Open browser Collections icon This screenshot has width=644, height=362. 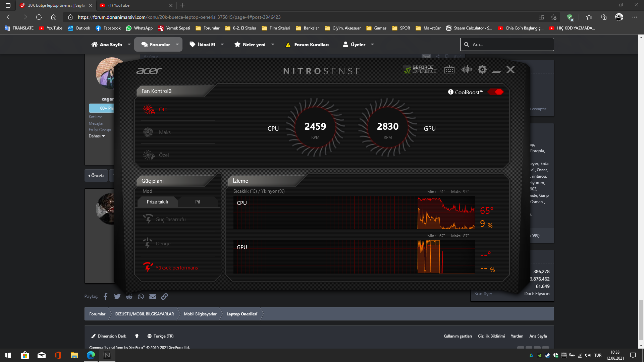(604, 17)
